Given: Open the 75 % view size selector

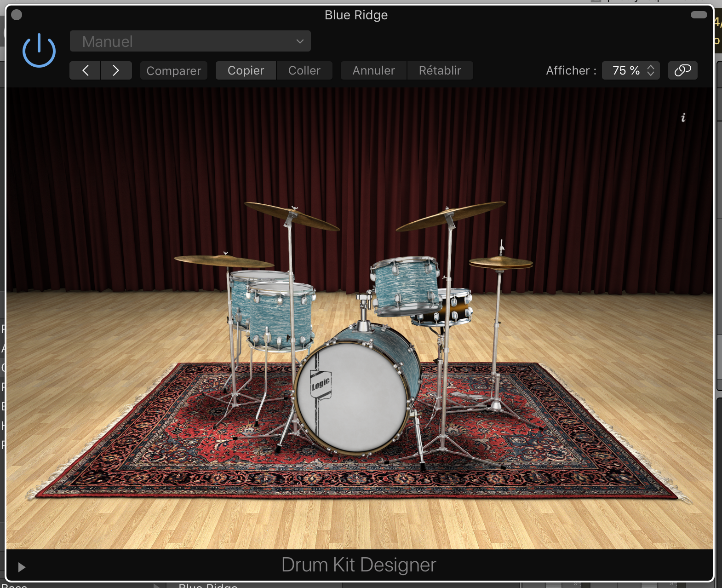Looking at the screenshot, I should coord(631,70).
